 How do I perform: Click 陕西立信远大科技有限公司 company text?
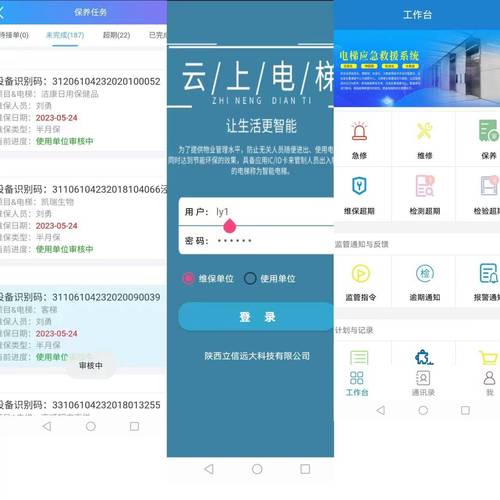pos(257,356)
